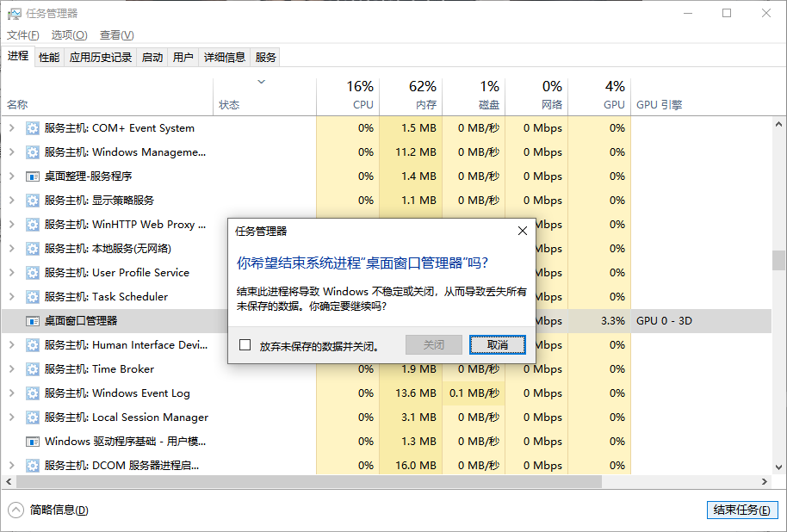Click the horizontal scrollbar thumb
The height and width of the screenshot is (532, 787).
click(x=308, y=481)
